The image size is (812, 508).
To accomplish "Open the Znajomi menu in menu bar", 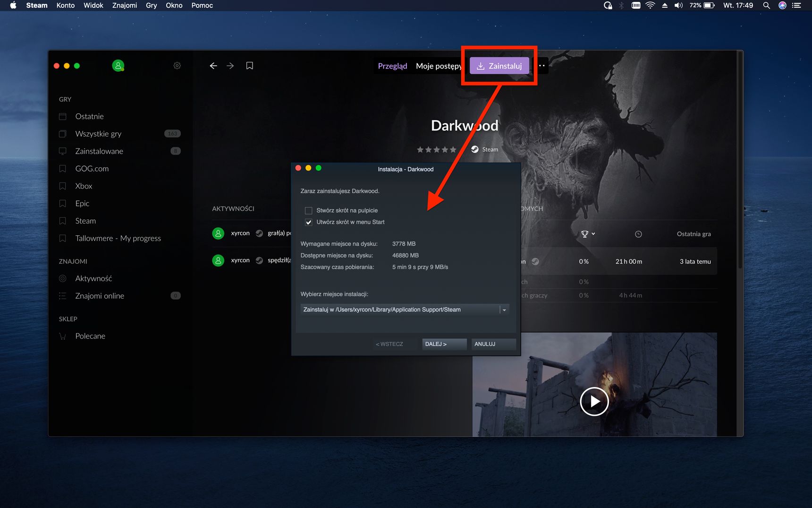I will tap(125, 5).
